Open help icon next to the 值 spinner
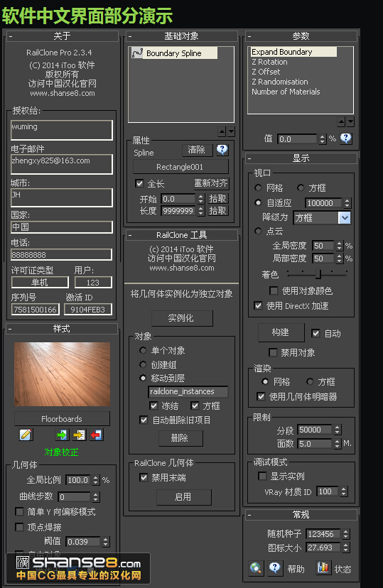 (345, 138)
